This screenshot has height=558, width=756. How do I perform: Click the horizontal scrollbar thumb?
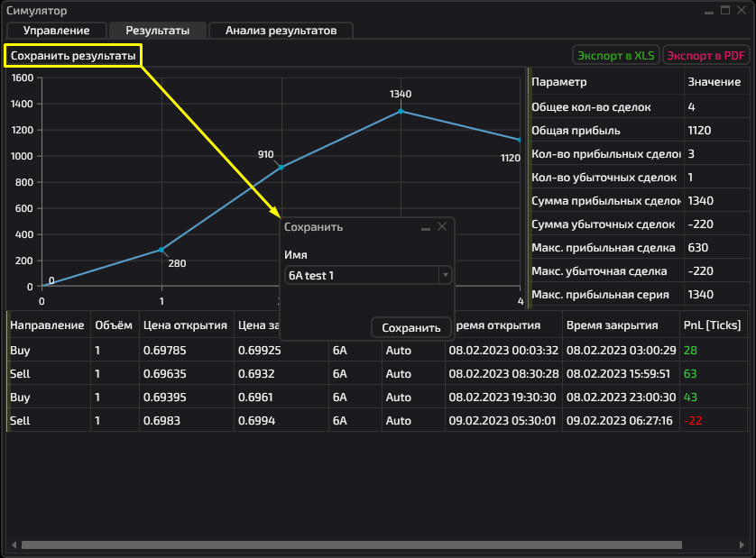tap(352, 545)
